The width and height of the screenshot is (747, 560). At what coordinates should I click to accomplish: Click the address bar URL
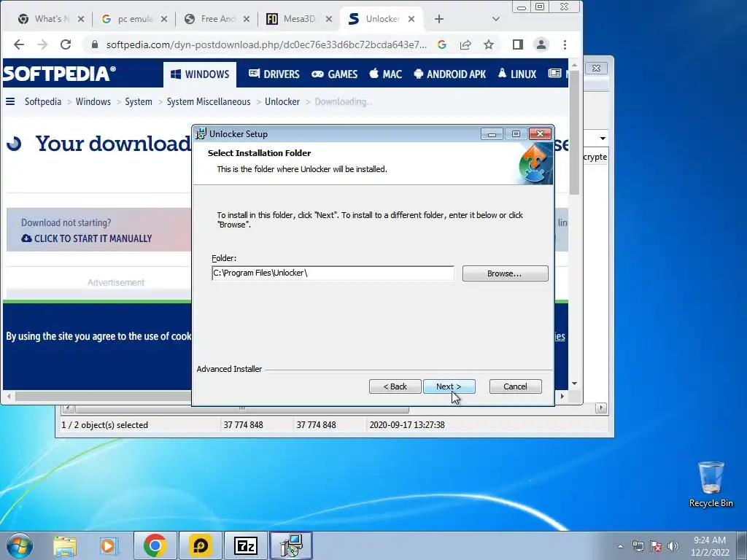(x=266, y=44)
